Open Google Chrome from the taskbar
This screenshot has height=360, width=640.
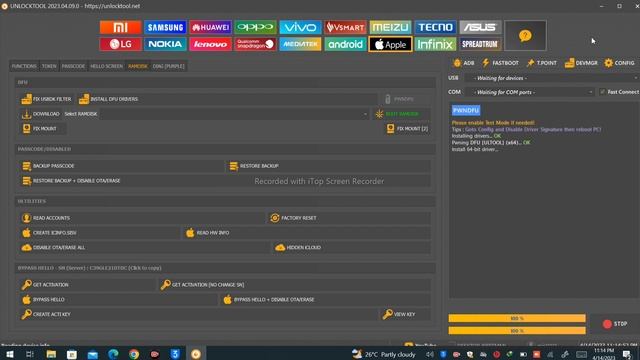(134, 354)
